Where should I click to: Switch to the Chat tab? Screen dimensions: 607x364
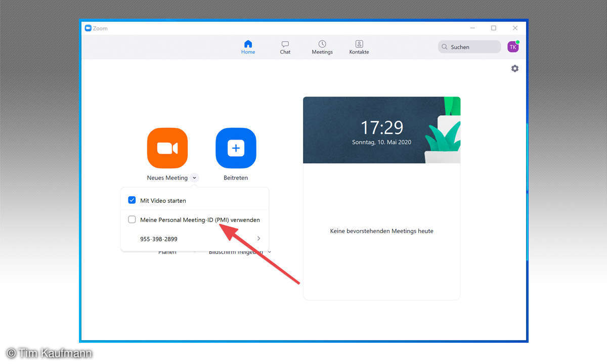[285, 48]
